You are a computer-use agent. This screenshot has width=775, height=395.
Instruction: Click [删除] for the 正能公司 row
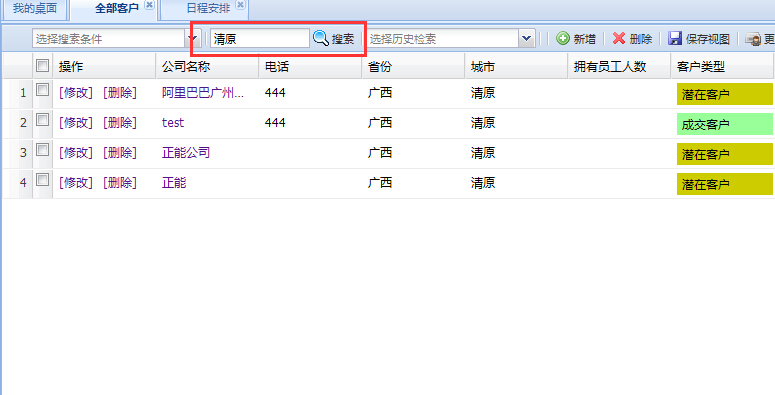click(x=120, y=153)
